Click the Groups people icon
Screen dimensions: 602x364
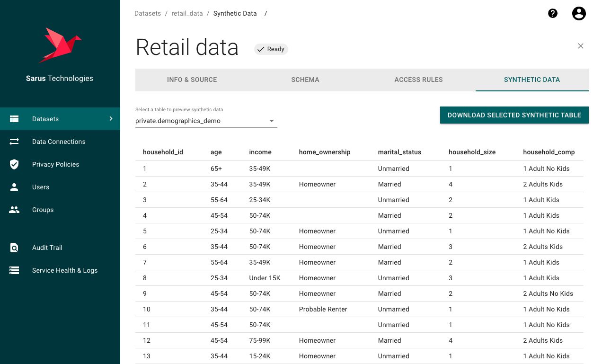tap(14, 210)
